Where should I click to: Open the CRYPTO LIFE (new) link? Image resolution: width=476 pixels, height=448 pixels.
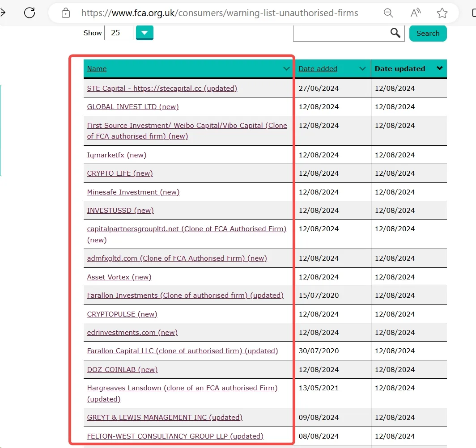coord(119,173)
